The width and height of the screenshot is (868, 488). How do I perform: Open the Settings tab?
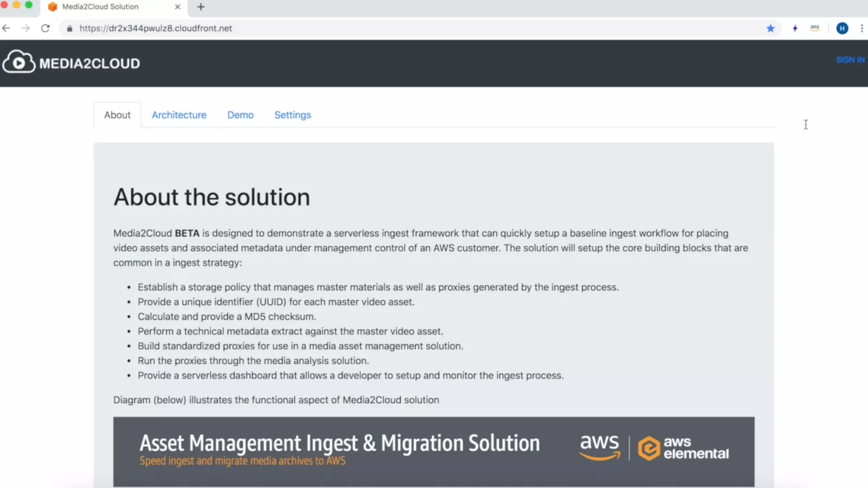tap(292, 115)
